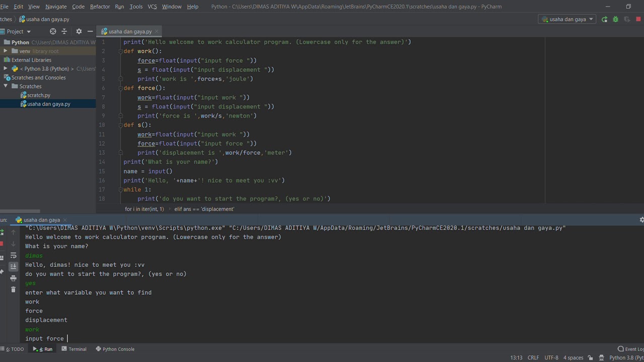Click the 'for i in iter(int, 1)' breadcrumb
Screen dimensions: 644x362
144,209
